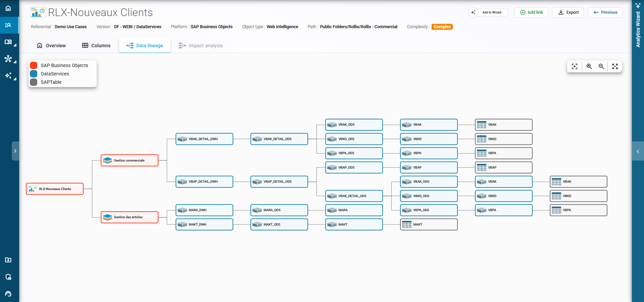Switch to the Columns tab
The image size is (644, 302).
click(x=96, y=46)
